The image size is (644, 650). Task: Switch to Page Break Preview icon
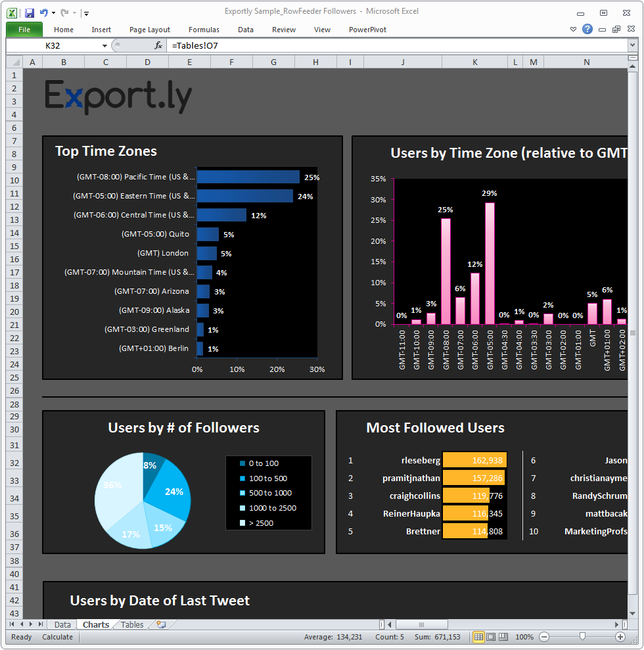[503, 637]
